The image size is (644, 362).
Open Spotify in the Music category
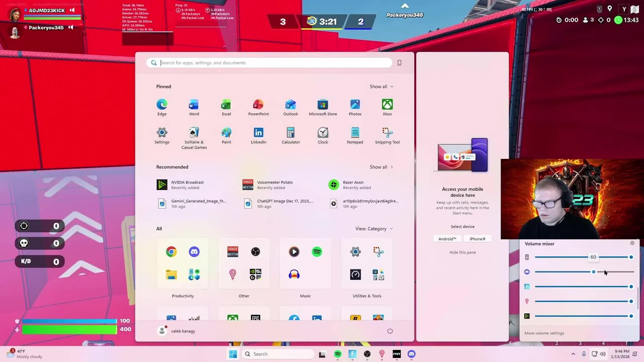click(316, 252)
